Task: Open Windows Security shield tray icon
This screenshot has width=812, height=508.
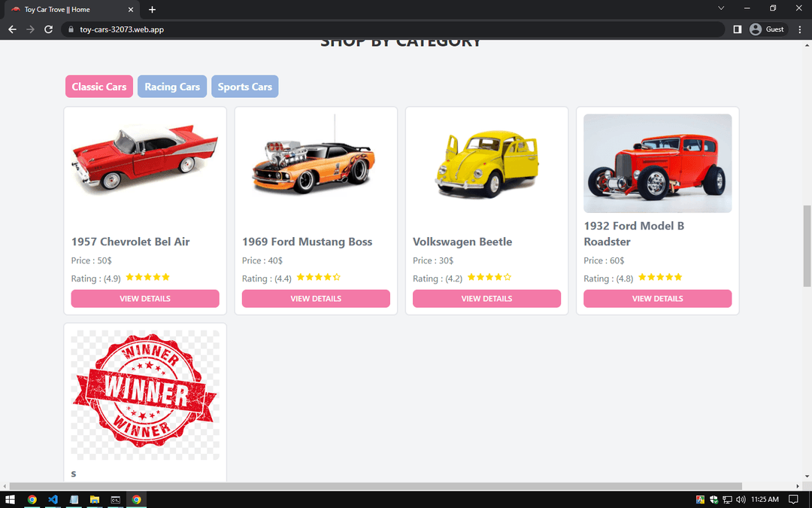Action: click(714, 500)
